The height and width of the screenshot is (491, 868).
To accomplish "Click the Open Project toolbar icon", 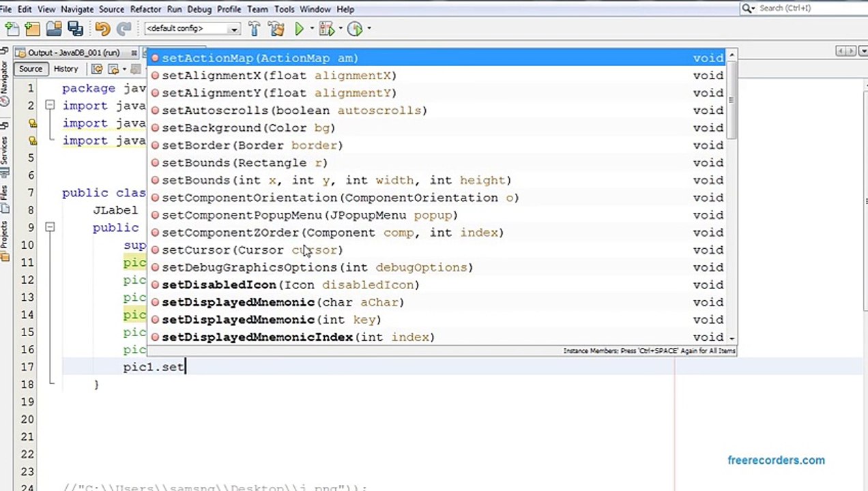I will pos(54,29).
